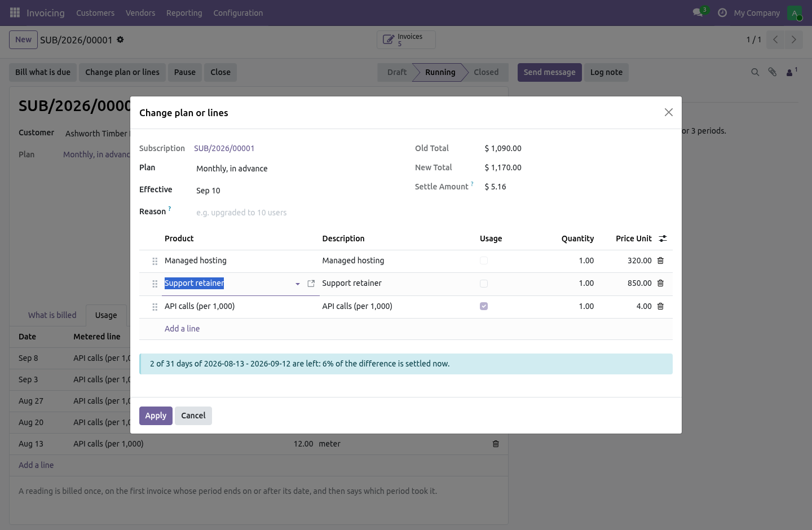
Task: Delete the Managed hosting line
Action: 661,260
